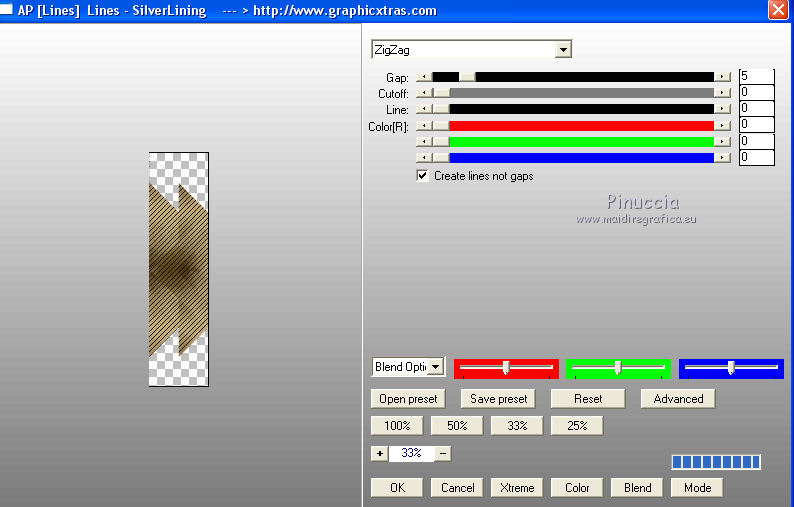The height and width of the screenshot is (507, 794).
Task: Adjust the blue blend slider
Action: 731,368
